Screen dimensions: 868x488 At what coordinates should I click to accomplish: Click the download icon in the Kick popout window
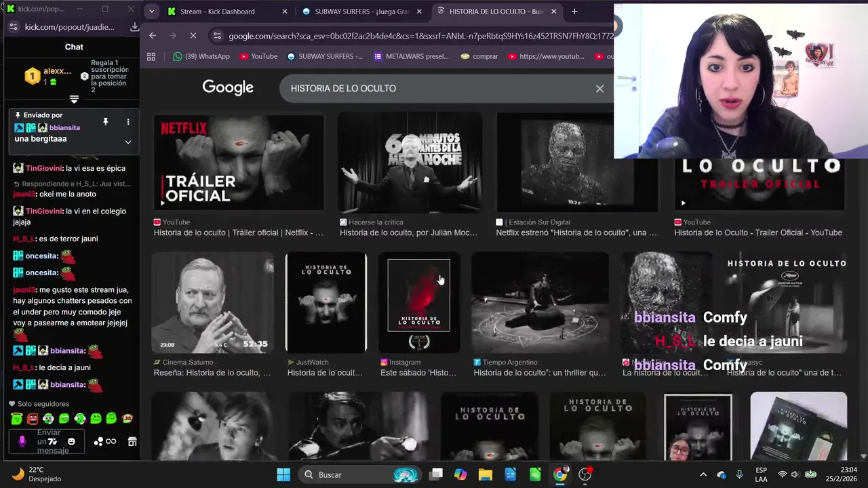point(134,27)
